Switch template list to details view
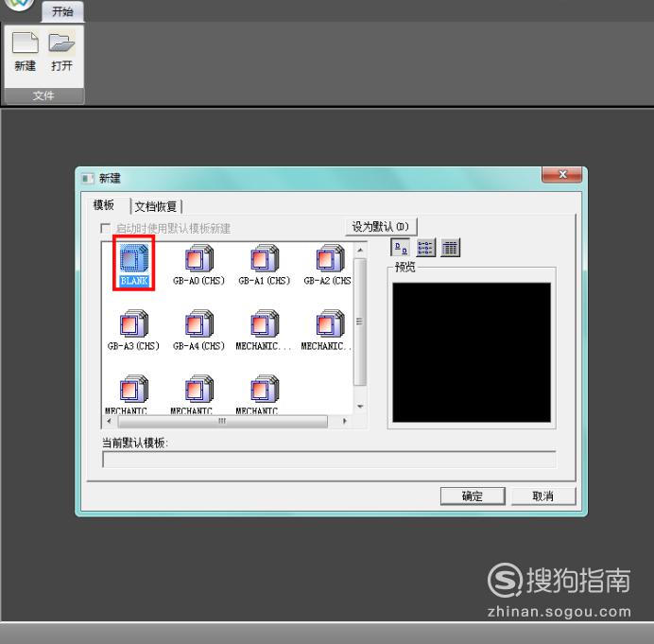Screen dimensions: 654x644 pos(451,248)
